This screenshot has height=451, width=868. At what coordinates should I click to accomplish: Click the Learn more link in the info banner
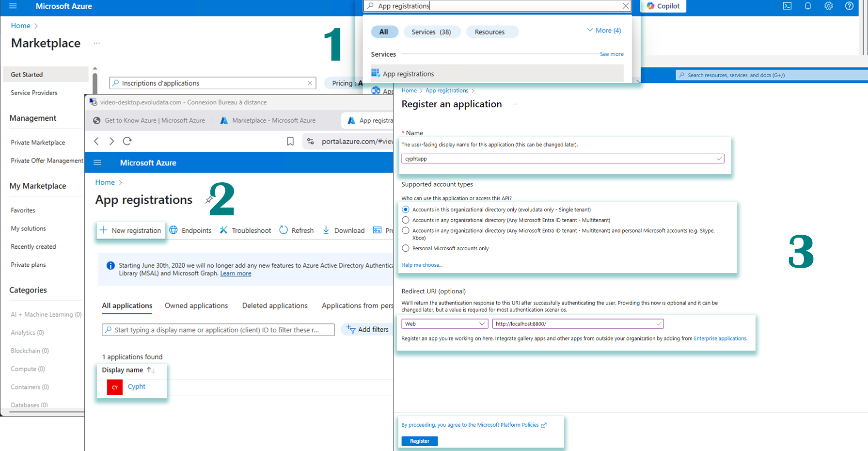(x=236, y=274)
